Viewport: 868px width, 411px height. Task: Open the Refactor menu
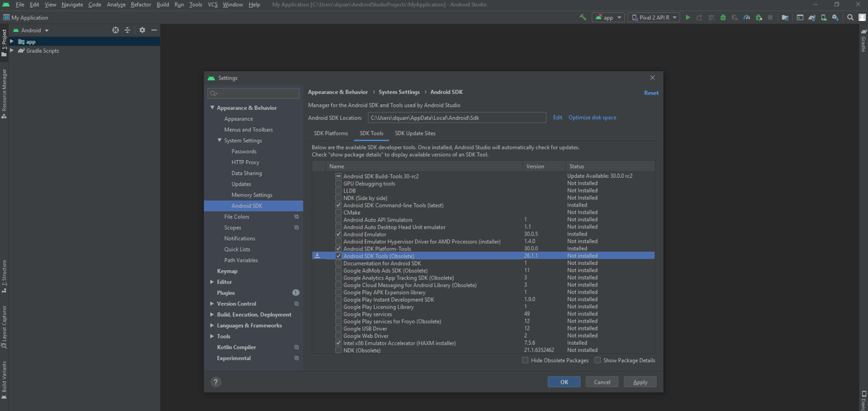point(141,4)
